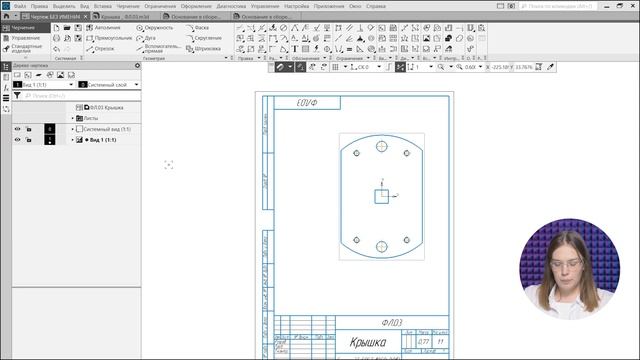Select the Скругление fillet tool
640x360 pixels.
[204, 38]
